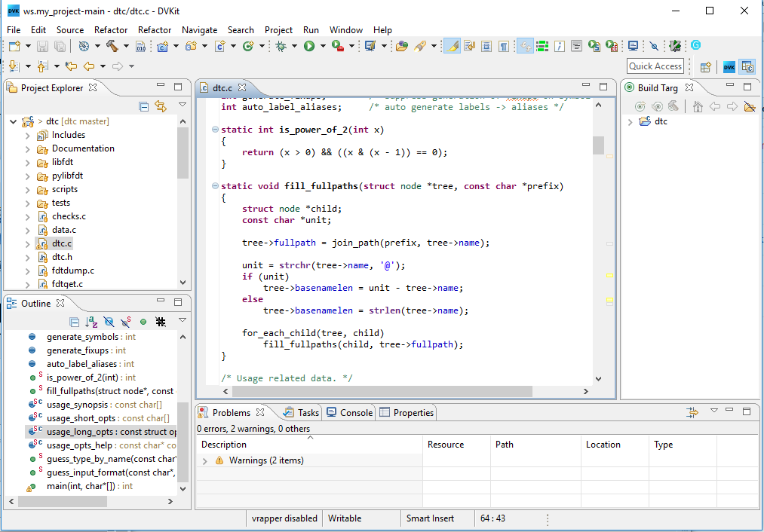The height and width of the screenshot is (532, 764).
Task: Click the Debug bug icon
Action: pyautogui.click(x=281, y=46)
